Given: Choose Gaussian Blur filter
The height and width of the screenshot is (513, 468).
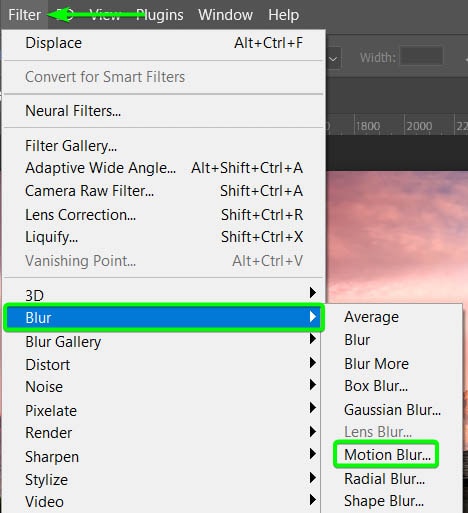Looking at the screenshot, I should pyautogui.click(x=392, y=410).
